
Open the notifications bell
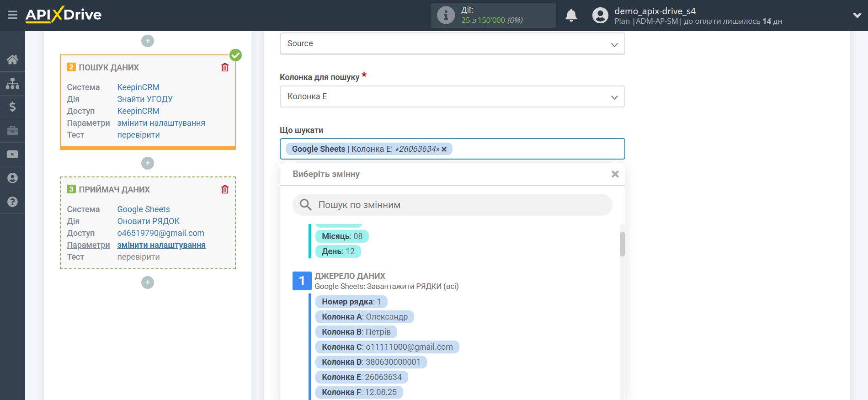(x=571, y=16)
